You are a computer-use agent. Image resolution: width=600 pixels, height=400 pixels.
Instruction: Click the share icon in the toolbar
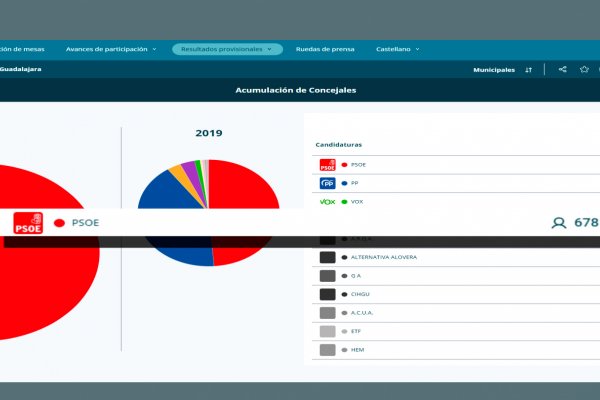pyautogui.click(x=563, y=70)
